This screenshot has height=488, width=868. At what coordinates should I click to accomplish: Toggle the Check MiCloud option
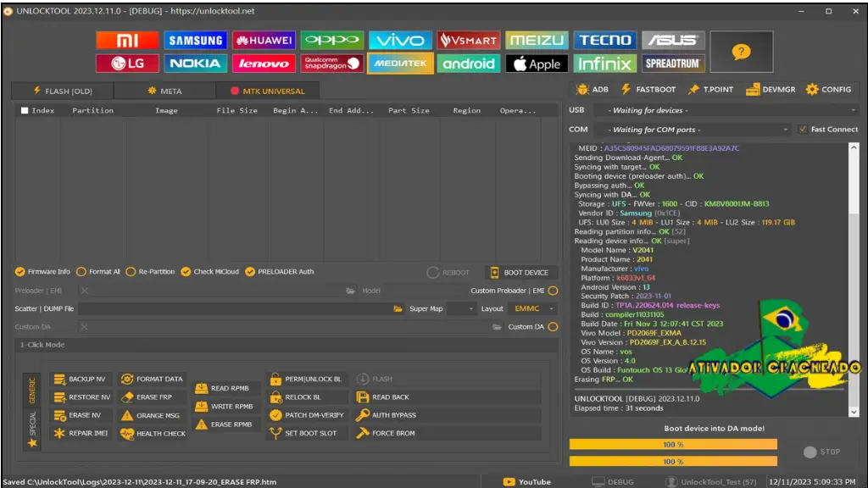210,272
